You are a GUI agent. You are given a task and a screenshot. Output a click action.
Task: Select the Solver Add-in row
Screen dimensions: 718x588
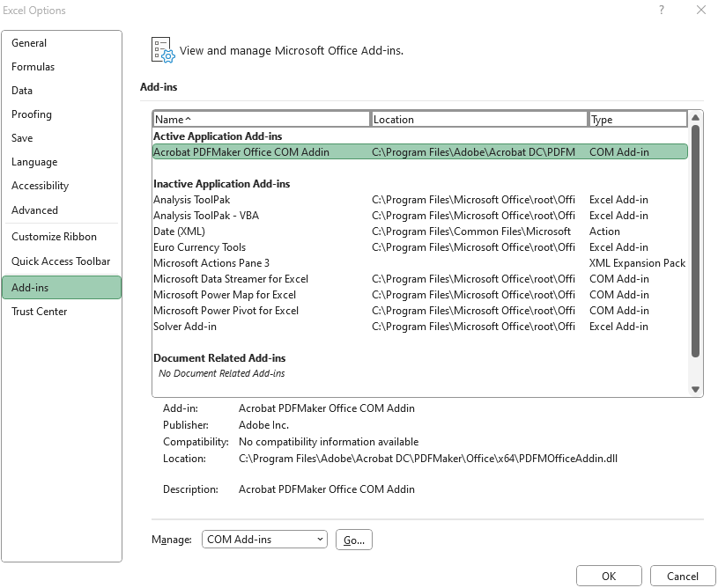coord(420,327)
